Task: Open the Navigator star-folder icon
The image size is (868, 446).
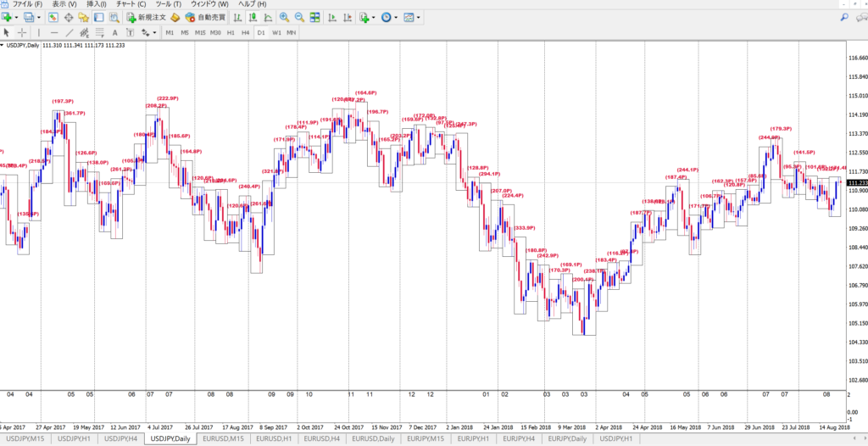Action: point(84,17)
